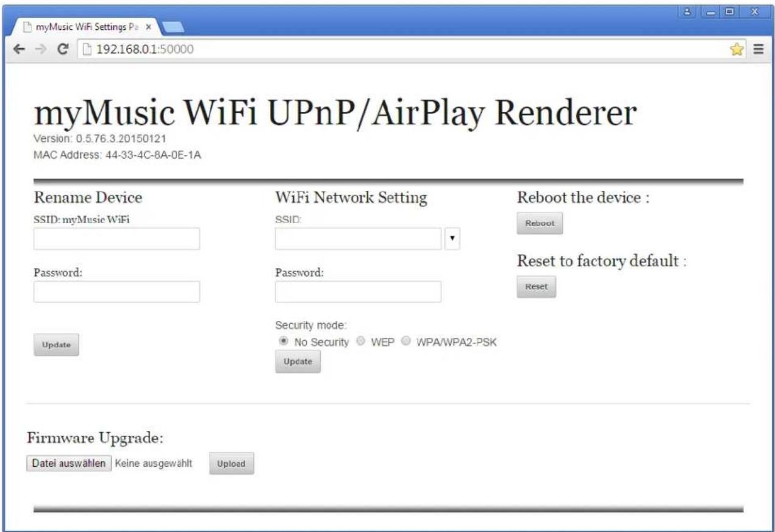This screenshot has width=775, height=532.
Task: Click the Update button under Rename Device
Action: (x=56, y=345)
